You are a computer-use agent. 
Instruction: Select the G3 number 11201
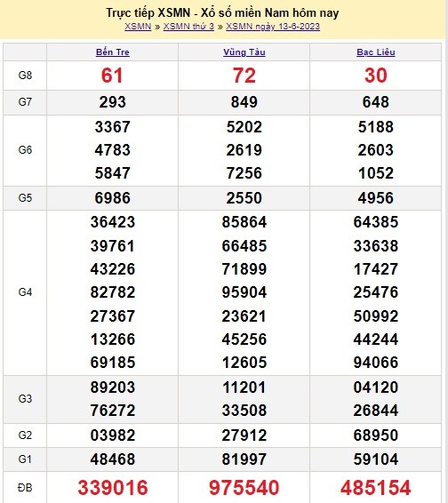(x=244, y=387)
